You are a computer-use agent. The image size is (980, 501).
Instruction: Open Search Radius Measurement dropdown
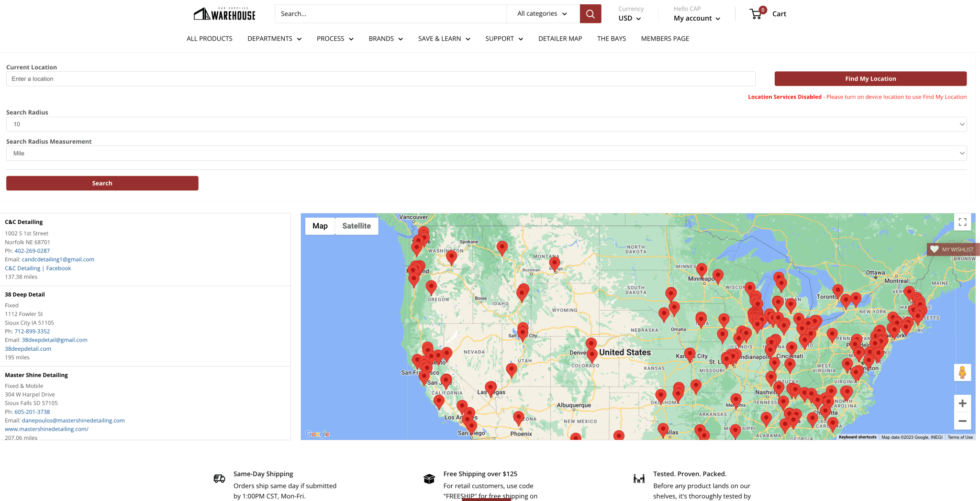[486, 154]
